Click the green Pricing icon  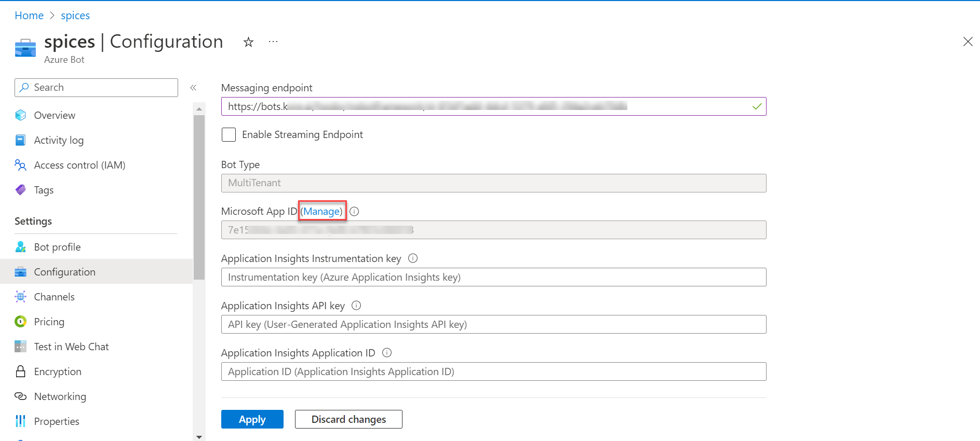click(21, 322)
